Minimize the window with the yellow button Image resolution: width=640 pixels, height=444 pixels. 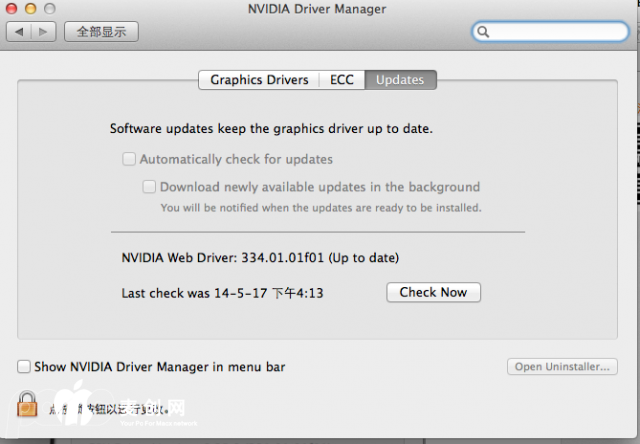(32, 9)
